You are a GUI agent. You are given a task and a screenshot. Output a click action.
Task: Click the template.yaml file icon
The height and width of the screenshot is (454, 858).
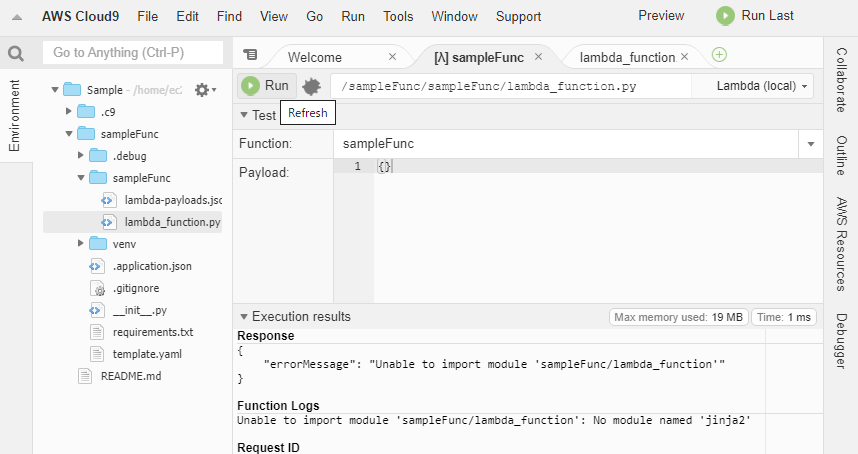coord(97,354)
